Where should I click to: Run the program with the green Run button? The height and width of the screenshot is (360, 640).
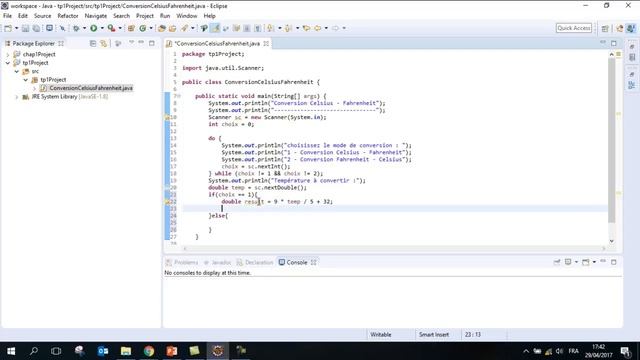point(93,28)
